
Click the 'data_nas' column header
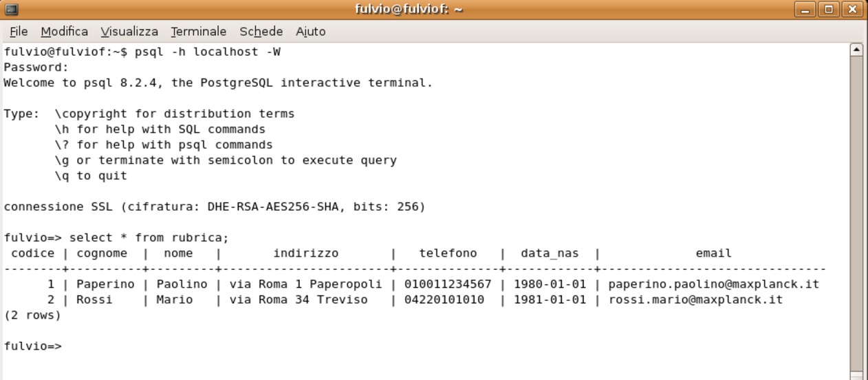pyautogui.click(x=550, y=253)
